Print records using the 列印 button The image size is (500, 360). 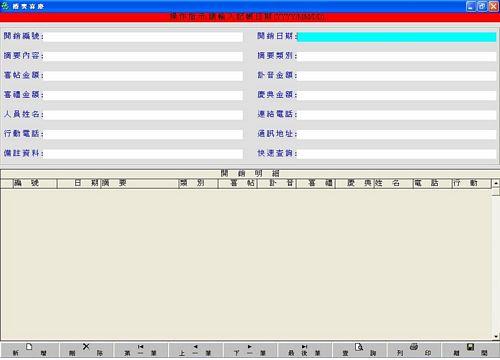click(x=414, y=350)
